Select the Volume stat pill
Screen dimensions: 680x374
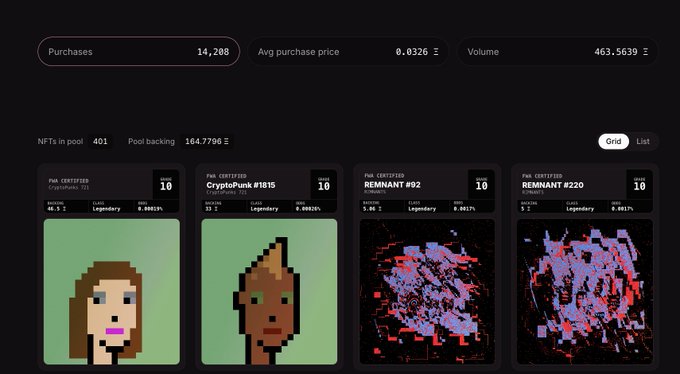557,52
